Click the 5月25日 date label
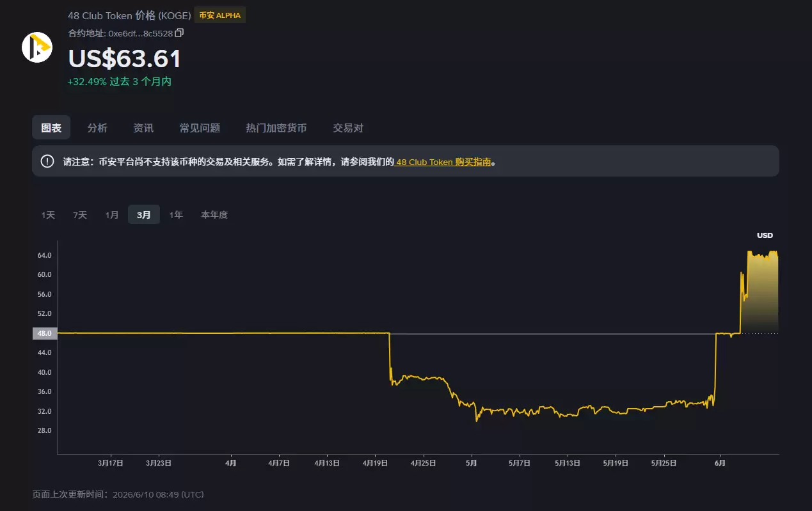 pos(664,463)
